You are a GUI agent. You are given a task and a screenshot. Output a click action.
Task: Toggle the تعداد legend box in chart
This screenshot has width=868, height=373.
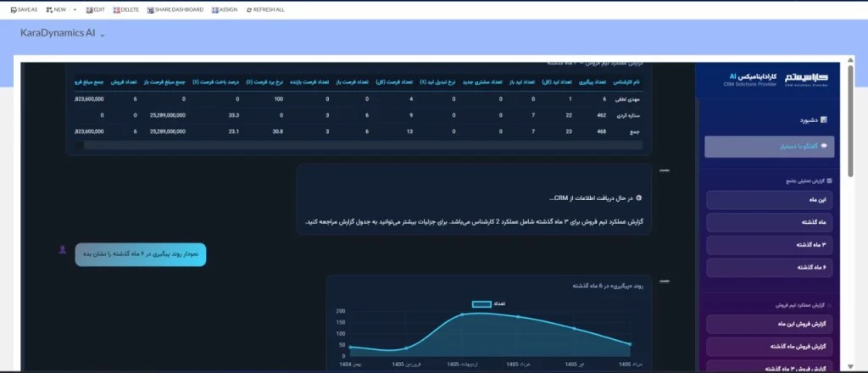coord(481,303)
